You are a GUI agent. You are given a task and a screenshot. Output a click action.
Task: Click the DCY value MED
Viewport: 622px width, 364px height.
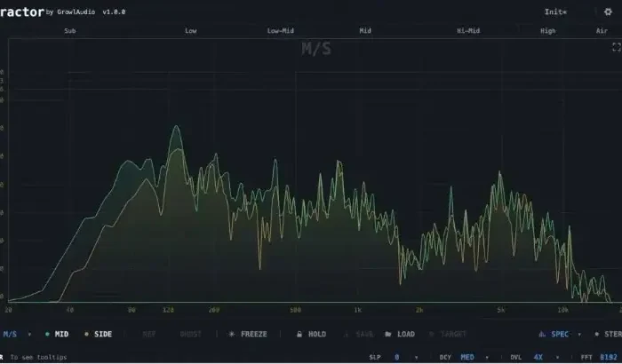(x=467, y=357)
